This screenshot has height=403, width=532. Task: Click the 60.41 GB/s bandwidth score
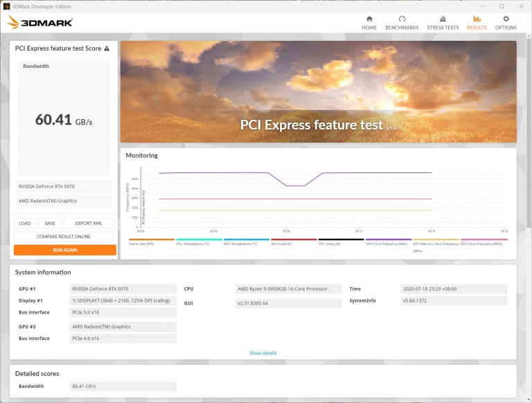click(x=64, y=120)
